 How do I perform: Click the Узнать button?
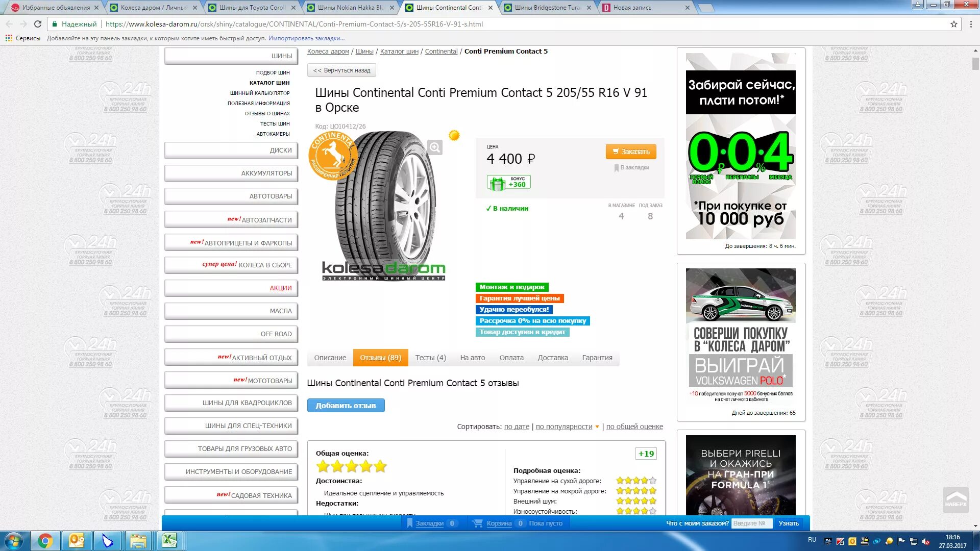[x=789, y=523]
